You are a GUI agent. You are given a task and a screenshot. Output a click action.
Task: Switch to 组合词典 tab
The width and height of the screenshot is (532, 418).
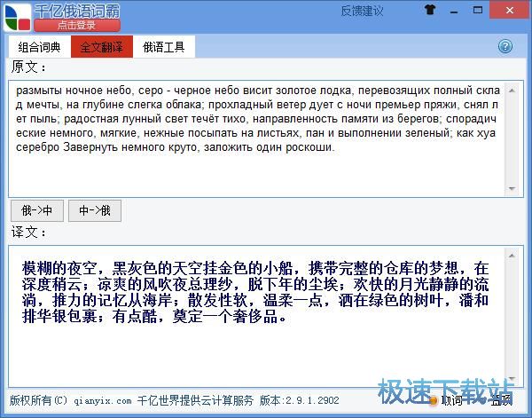pyautogui.click(x=40, y=47)
